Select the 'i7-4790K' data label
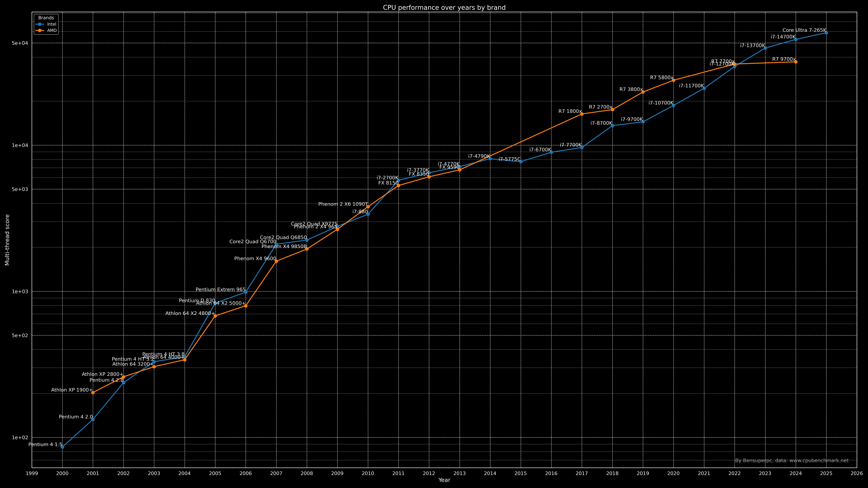The image size is (868, 488). (x=479, y=156)
